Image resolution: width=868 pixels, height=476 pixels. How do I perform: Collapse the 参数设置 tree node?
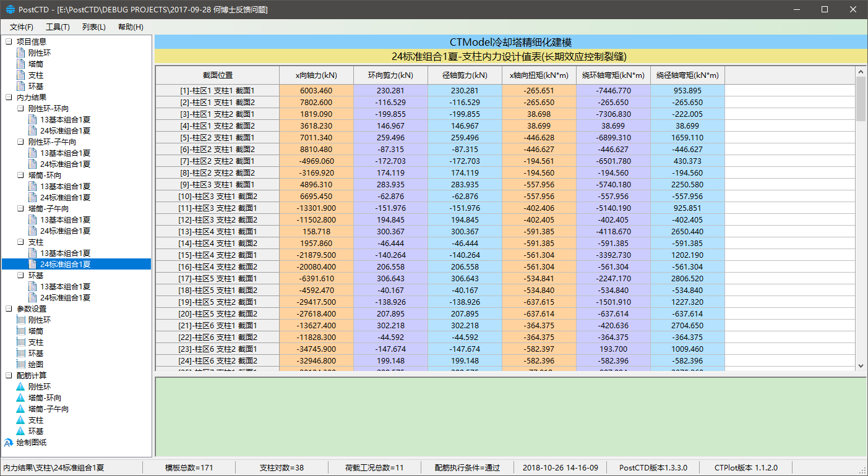tap(9, 309)
